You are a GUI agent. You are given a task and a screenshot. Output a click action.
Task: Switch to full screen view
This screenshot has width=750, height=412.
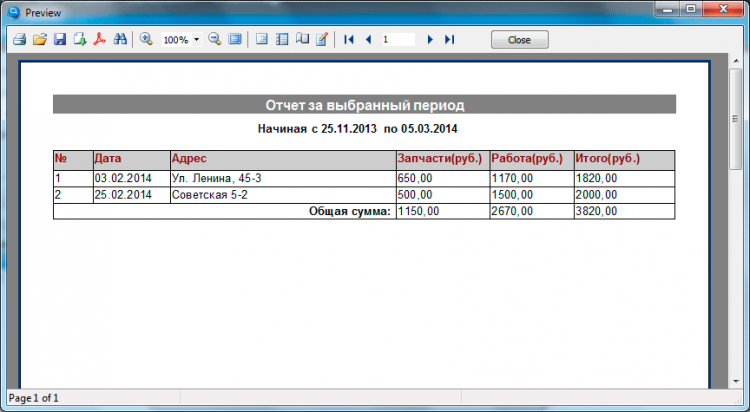click(235, 39)
